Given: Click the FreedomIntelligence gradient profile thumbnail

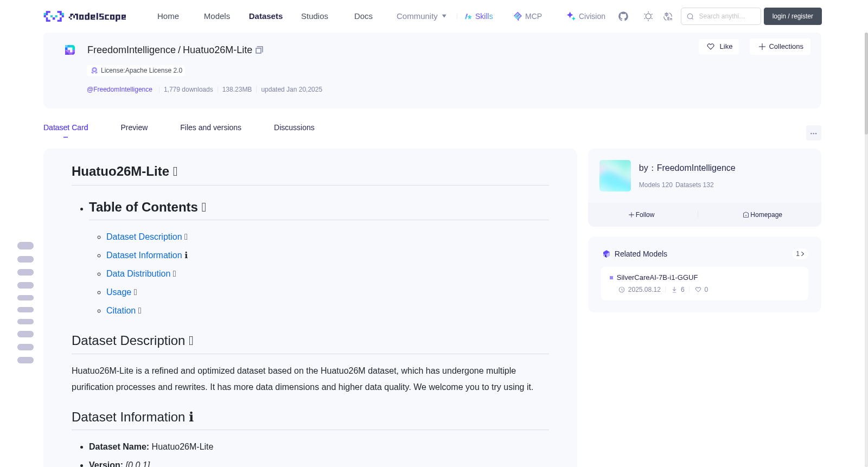Looking at the screenshot, I should point(615,176).
